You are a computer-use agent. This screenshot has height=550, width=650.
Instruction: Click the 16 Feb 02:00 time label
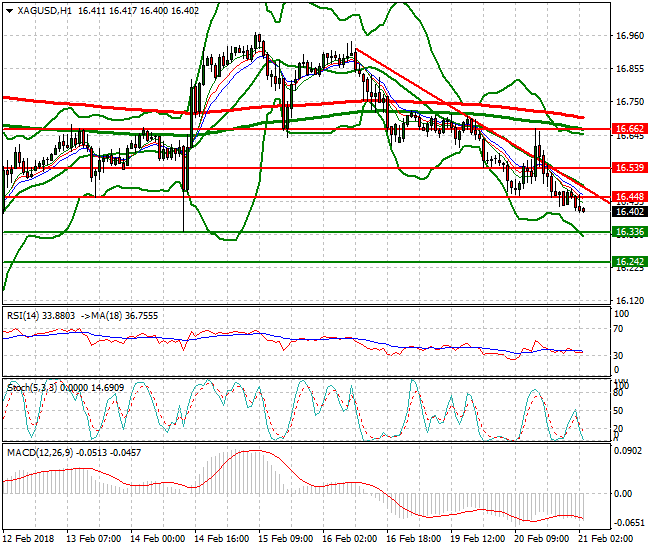pos(349,539)
